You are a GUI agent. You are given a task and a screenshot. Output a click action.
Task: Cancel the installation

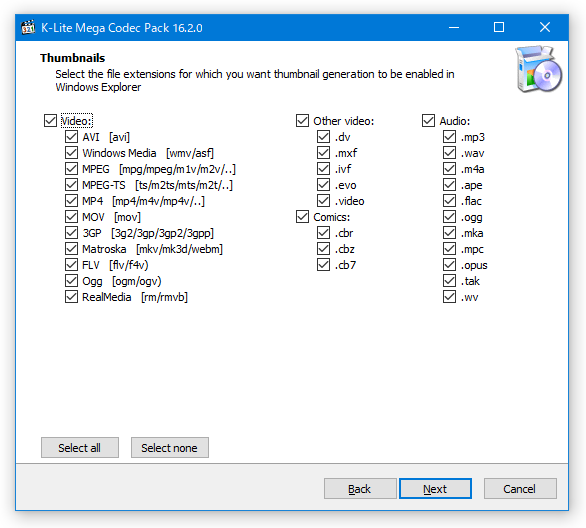[520, 488]
